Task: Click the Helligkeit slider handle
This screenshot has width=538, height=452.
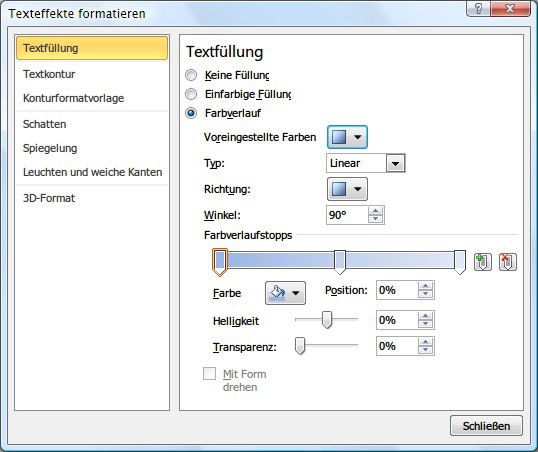Action: click(x=327, y=320)
